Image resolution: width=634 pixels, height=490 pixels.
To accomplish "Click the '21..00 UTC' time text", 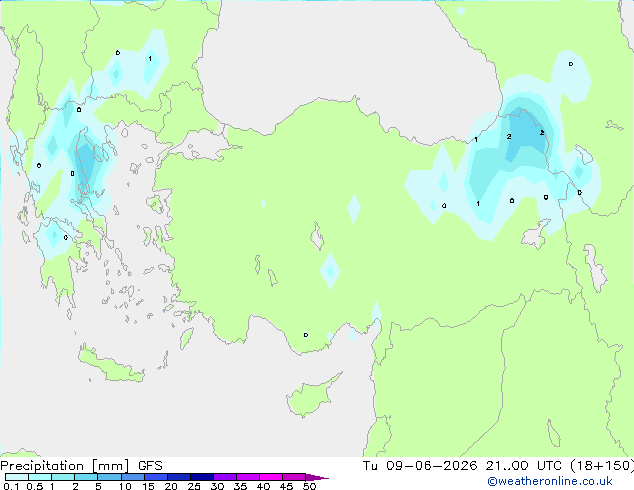I will pyautogui.click(x=524, y=466).
